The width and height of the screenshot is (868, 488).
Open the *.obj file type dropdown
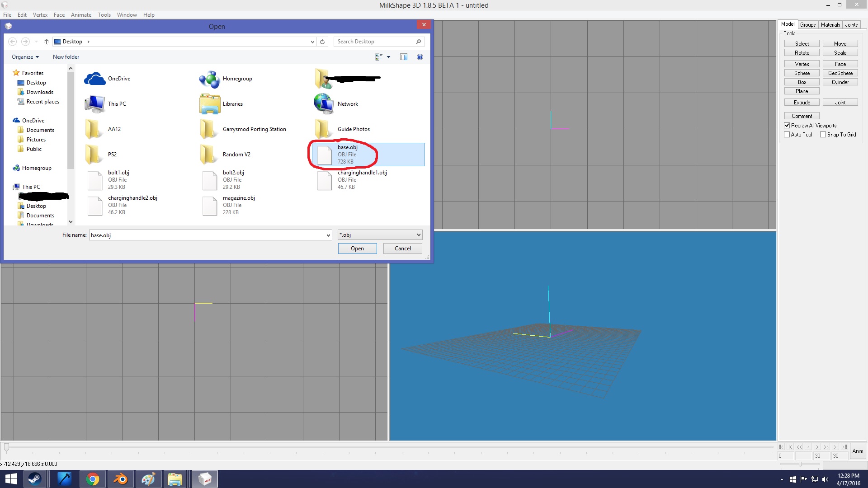click(380, 235)
